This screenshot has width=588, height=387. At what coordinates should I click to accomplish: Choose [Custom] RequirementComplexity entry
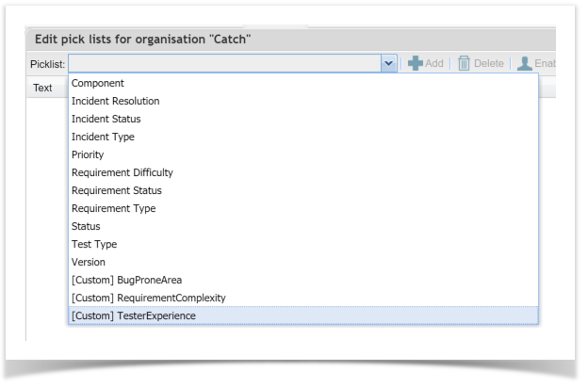pyautogui.click(x=148, y=298)
